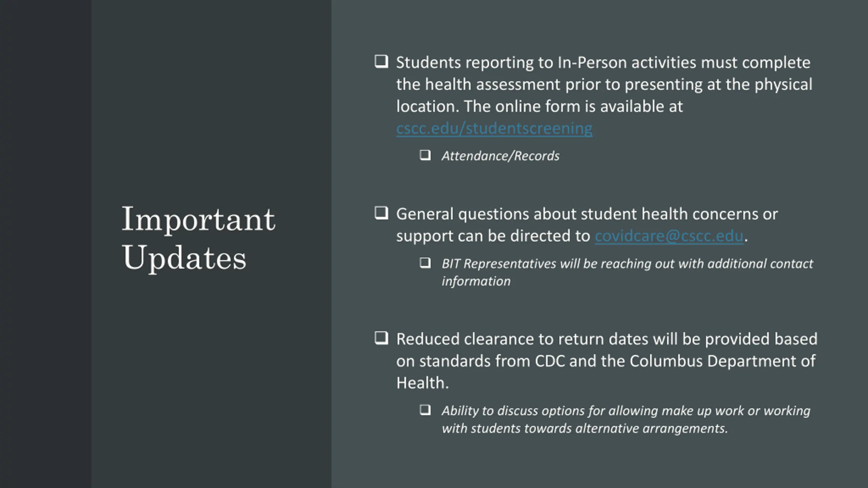Image resolution: width=868 pixels, height=488 pixels.
Task: Tick the "Ability to discuss options" bullet checkbox
Action: tap(425, 410)
